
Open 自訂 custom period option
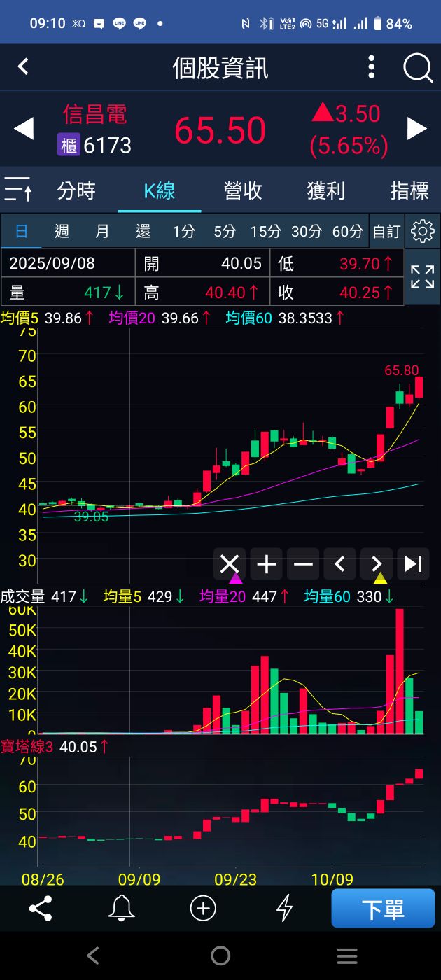click(386, 231)
